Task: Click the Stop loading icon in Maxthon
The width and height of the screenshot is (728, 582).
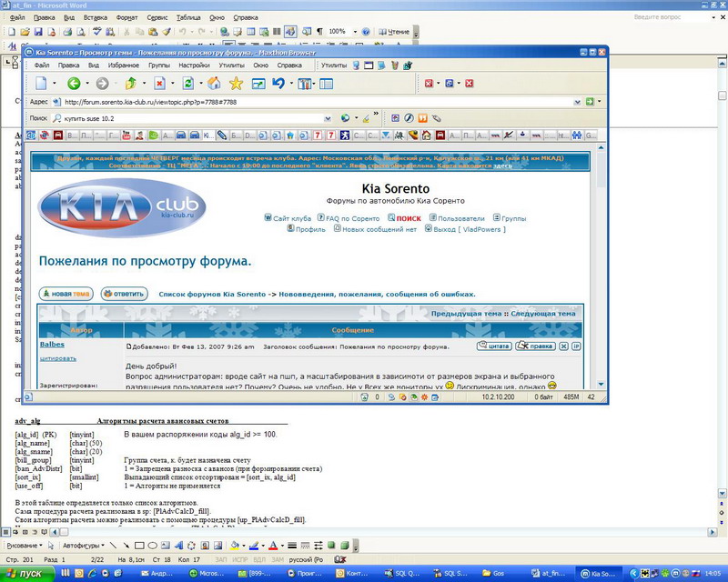Action: click(x=160, y=84)
